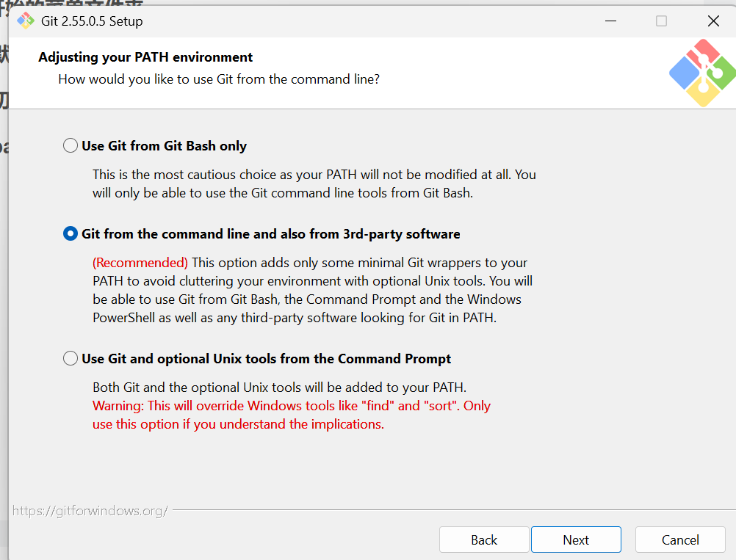Click the red (Recommended) text
The width and height of the screenshot is (736, 560).
140,263
